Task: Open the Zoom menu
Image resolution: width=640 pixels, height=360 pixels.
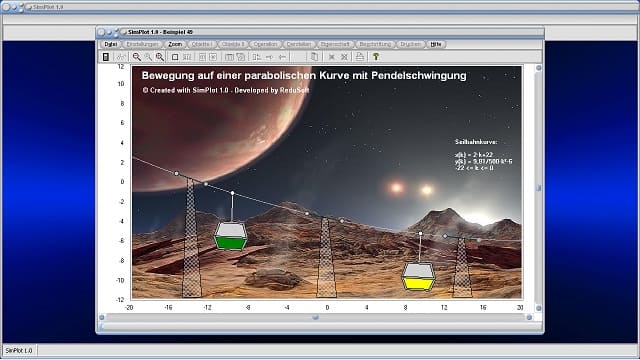Action: tap(175, 44)
